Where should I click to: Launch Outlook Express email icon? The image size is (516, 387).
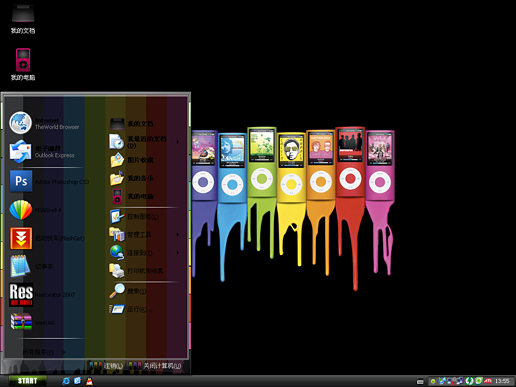click(20, 151)
